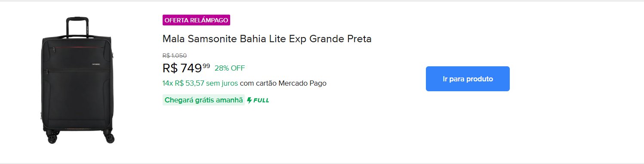Click the 'OFERTA RELÂMPAGO' purple badge

[196, 20]
